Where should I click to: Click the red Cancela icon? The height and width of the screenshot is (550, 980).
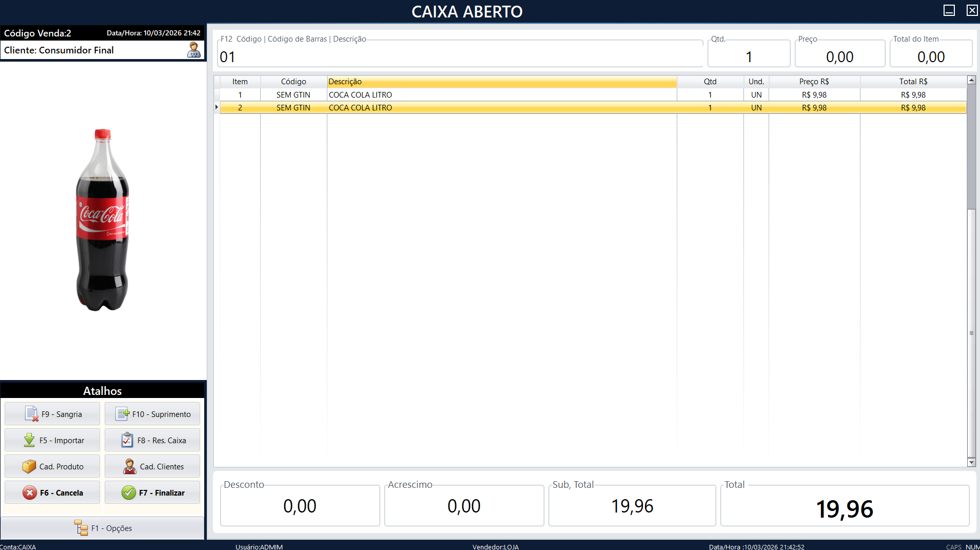(31, 492)
